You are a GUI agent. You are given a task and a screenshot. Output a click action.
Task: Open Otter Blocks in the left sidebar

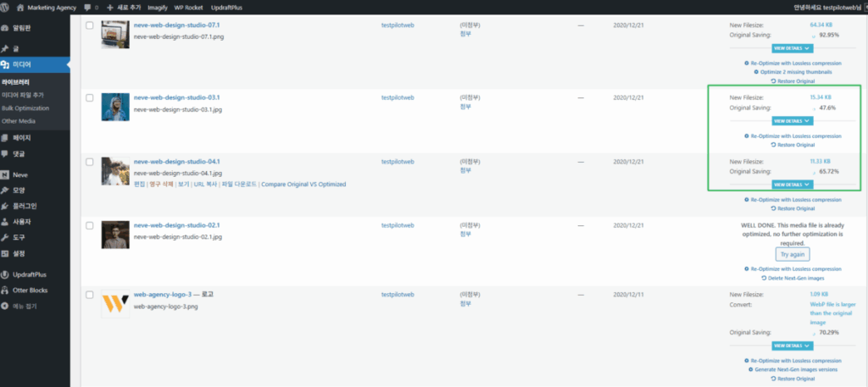pos(30,290)
